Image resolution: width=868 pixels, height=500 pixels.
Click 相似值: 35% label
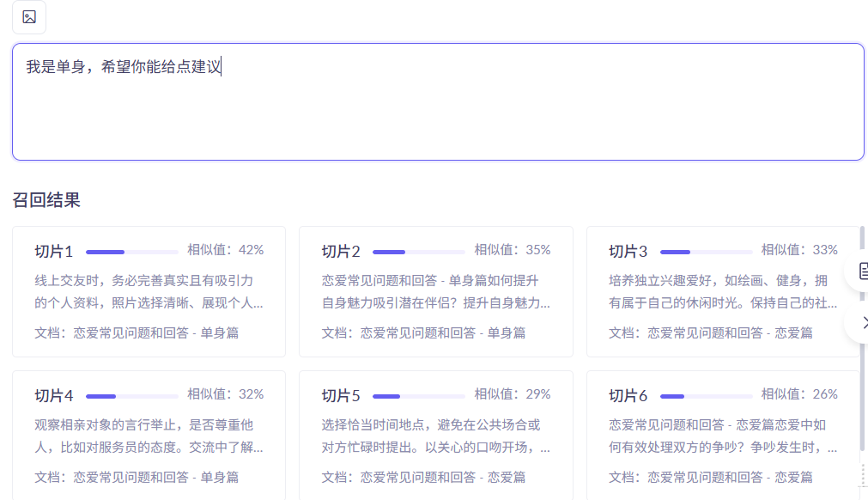click(513, 250)
